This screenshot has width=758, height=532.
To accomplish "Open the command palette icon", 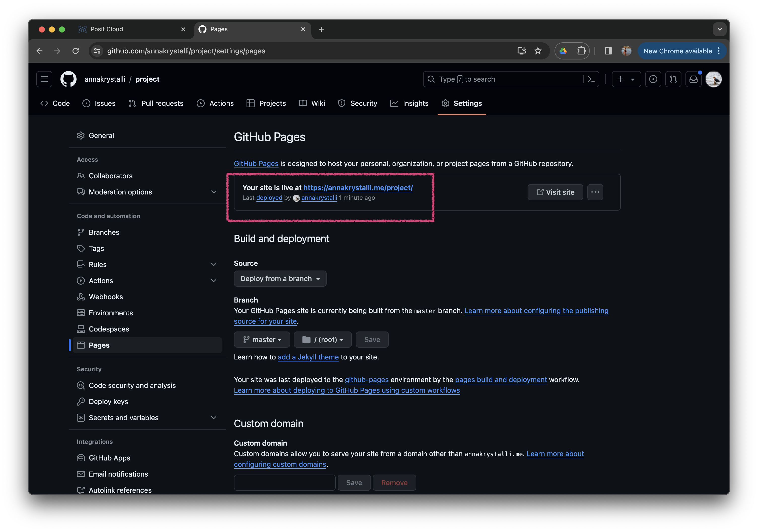I will 591,79.
